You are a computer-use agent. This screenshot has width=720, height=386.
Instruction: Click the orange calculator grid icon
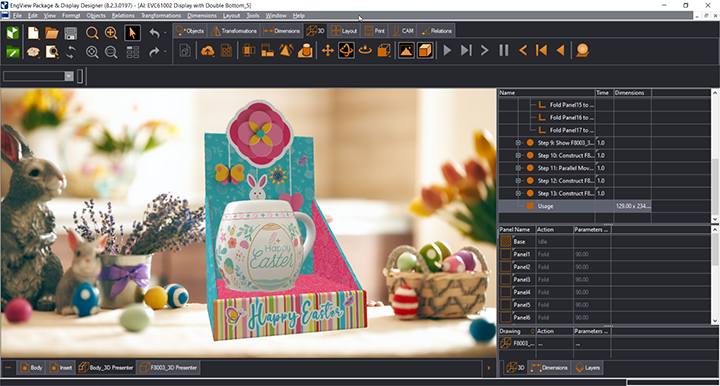[226, 50]
